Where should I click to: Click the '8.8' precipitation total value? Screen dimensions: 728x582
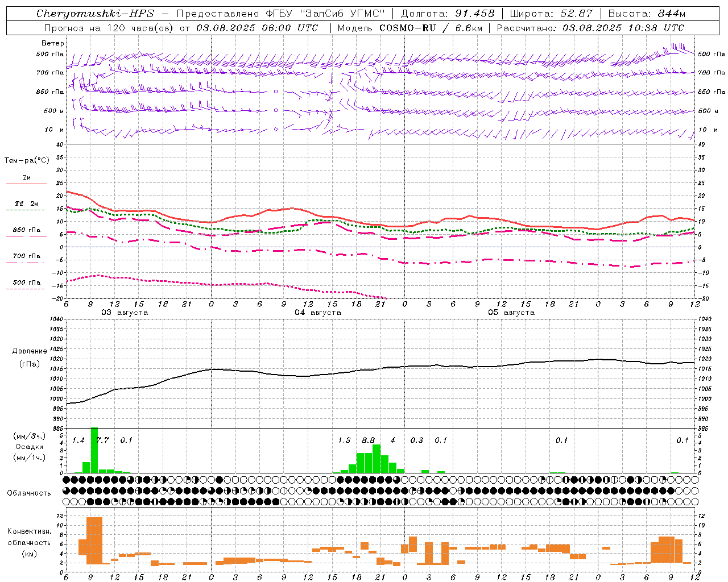click(x=369, y=440)
